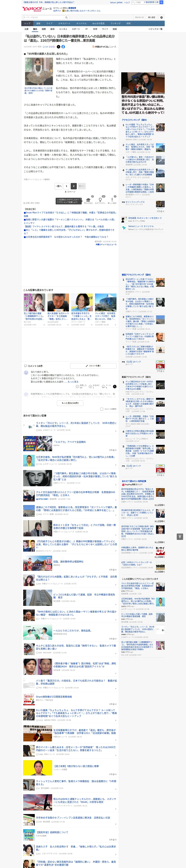
Task: React with 新しい視点 exclamation icon
Action: (x=112, y=200)
